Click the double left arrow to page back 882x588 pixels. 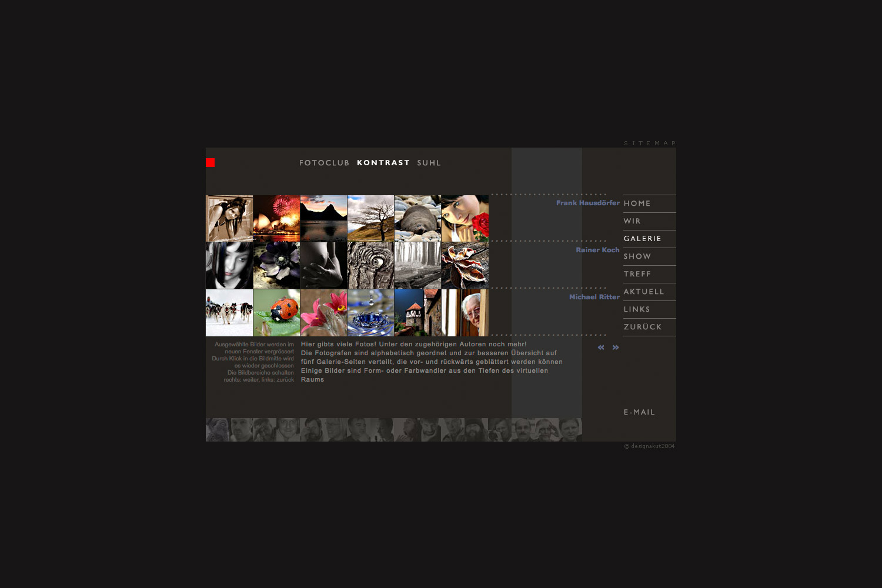click(x=600, y=348)
